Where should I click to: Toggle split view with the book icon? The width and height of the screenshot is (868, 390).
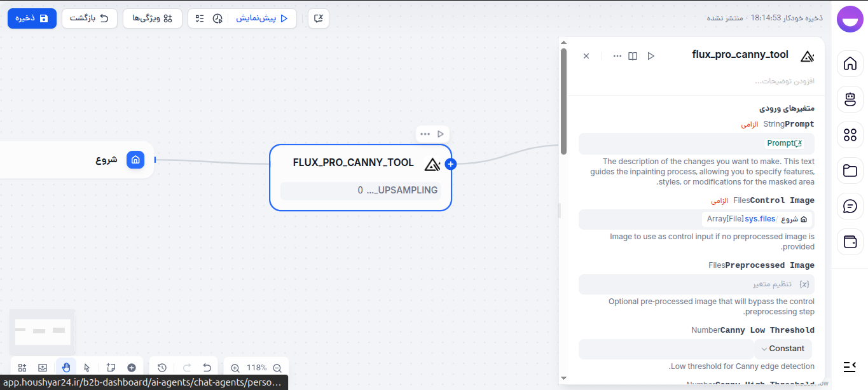tap(633, 55)
